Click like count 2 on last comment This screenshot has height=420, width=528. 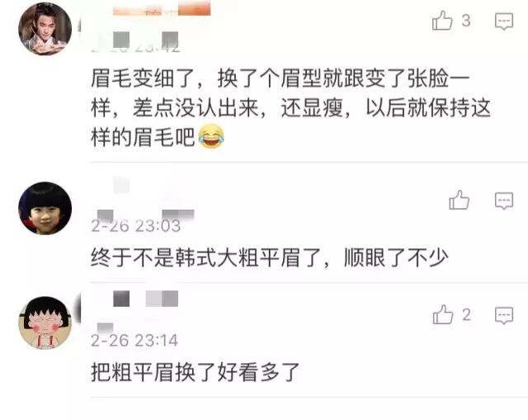(466, 315)
